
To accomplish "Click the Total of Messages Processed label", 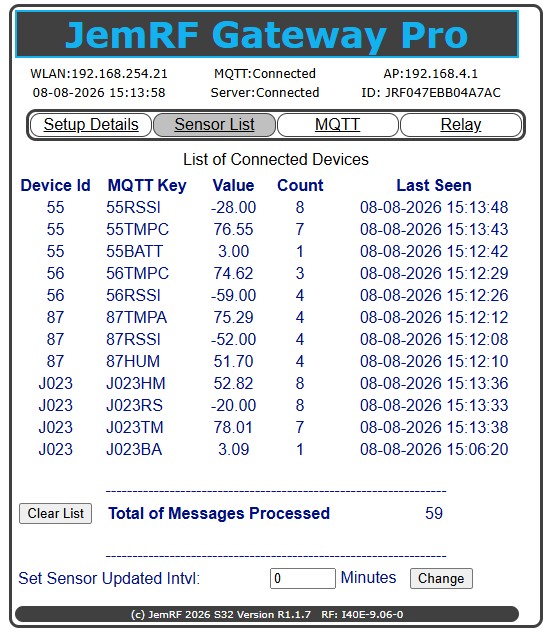I will coord(219,514).
